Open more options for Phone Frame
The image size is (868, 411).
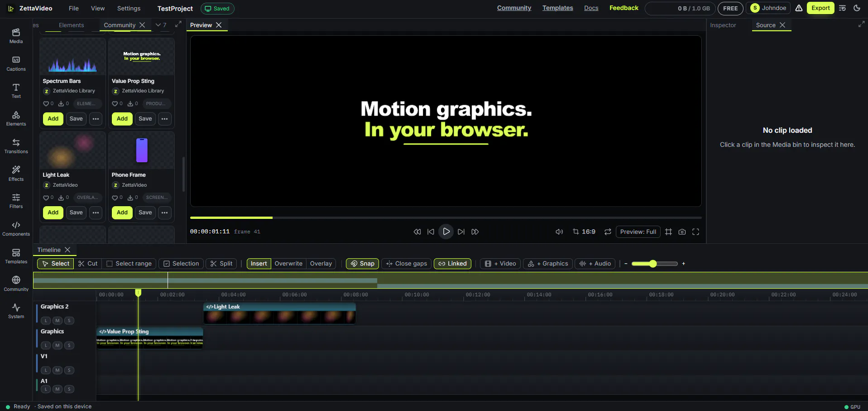pyautogui.click(x=165, y=213)
